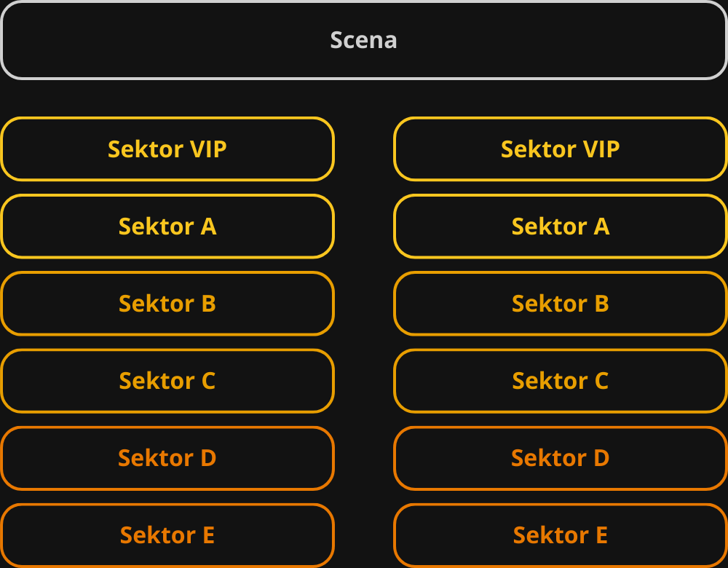Click right-side Sektor VIP yellow box
728x568 pixels.
561,149
